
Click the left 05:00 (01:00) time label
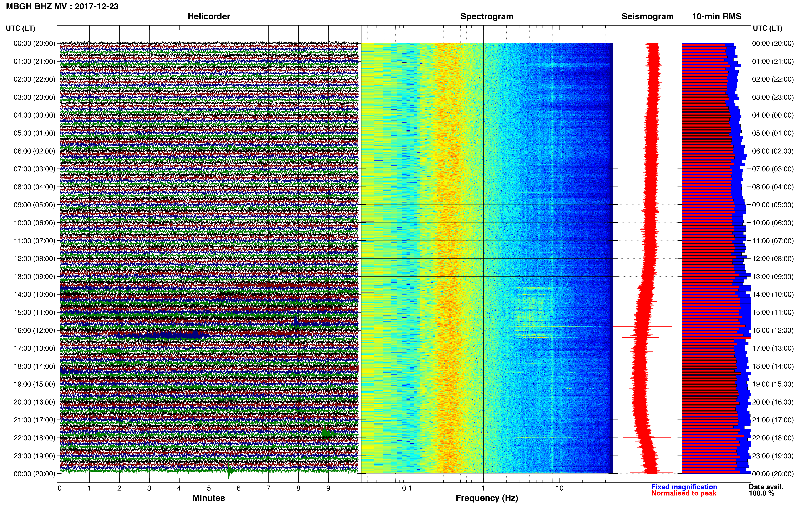34,133
